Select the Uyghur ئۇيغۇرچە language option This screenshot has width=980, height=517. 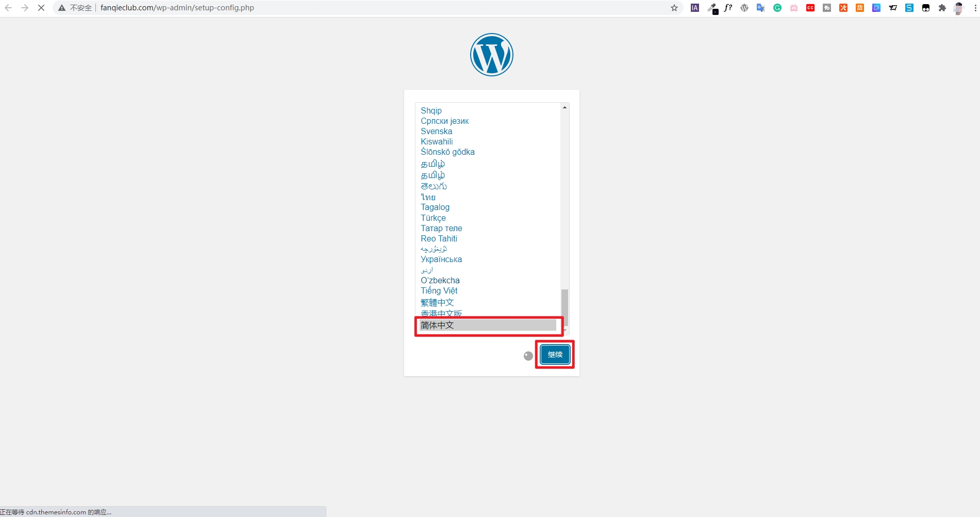point(434,249)
